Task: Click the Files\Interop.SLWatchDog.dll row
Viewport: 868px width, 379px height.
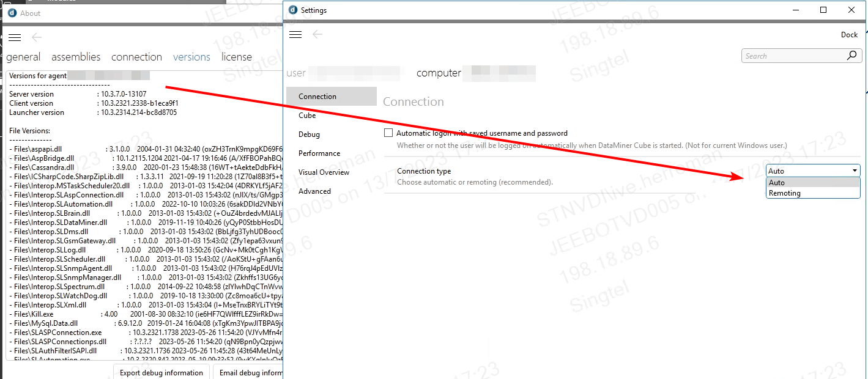Action: click(146, 296)
